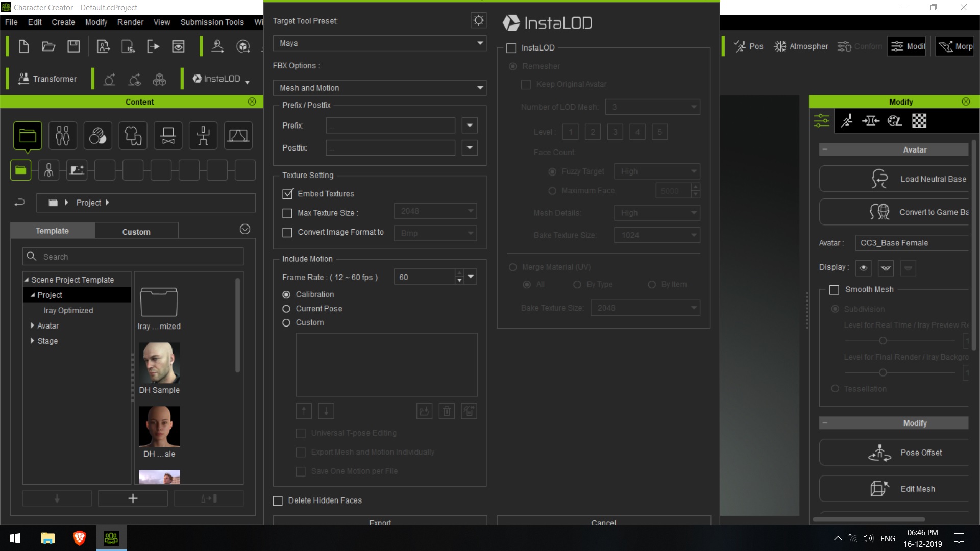Open the File menu

pyautogui.click(x=11, y=22)
